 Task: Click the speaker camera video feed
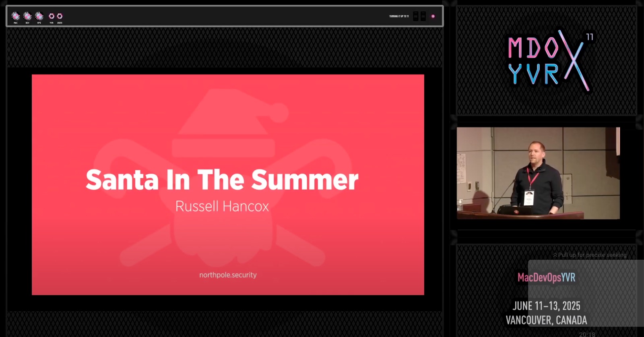coord(538,173)
